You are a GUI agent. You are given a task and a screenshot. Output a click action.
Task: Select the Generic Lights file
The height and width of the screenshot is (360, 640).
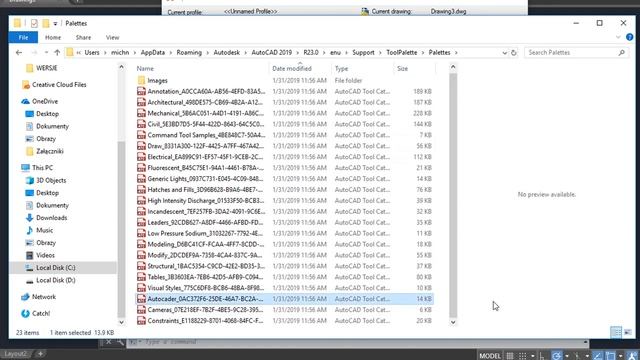(284, 179)
